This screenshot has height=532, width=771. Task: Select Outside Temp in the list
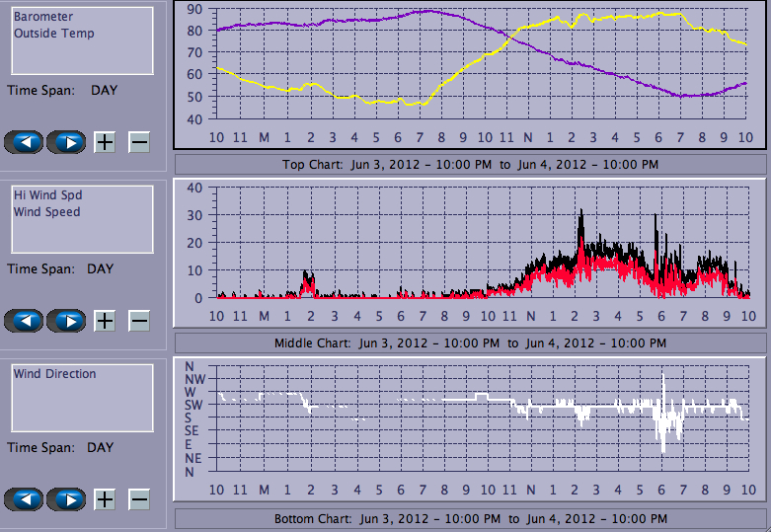(54, 34)
